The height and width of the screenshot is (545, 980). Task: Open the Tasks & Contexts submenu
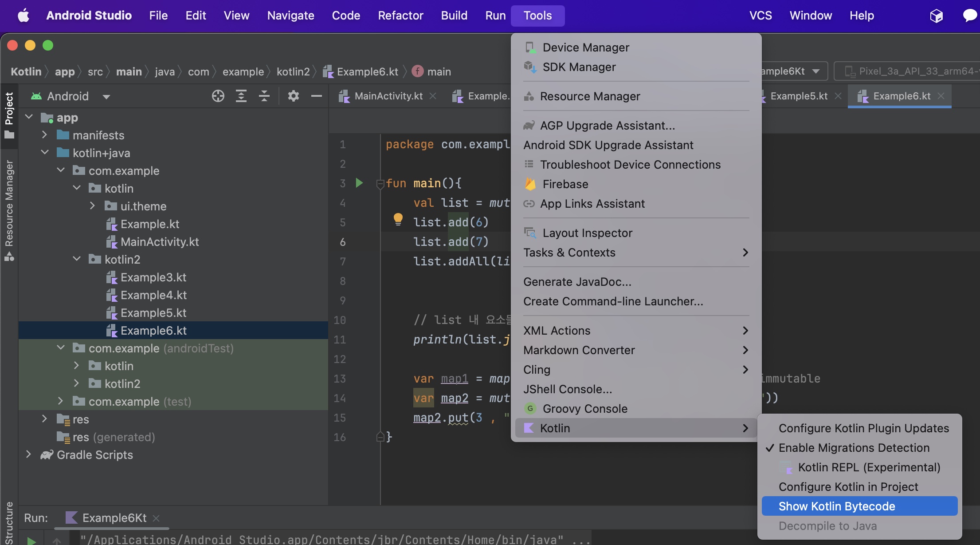[636, 252]
